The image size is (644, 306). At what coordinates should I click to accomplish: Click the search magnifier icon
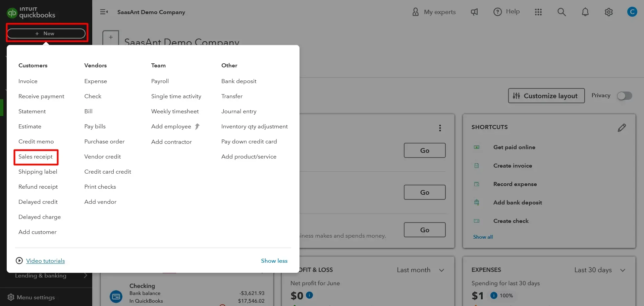tap(561, 12)
